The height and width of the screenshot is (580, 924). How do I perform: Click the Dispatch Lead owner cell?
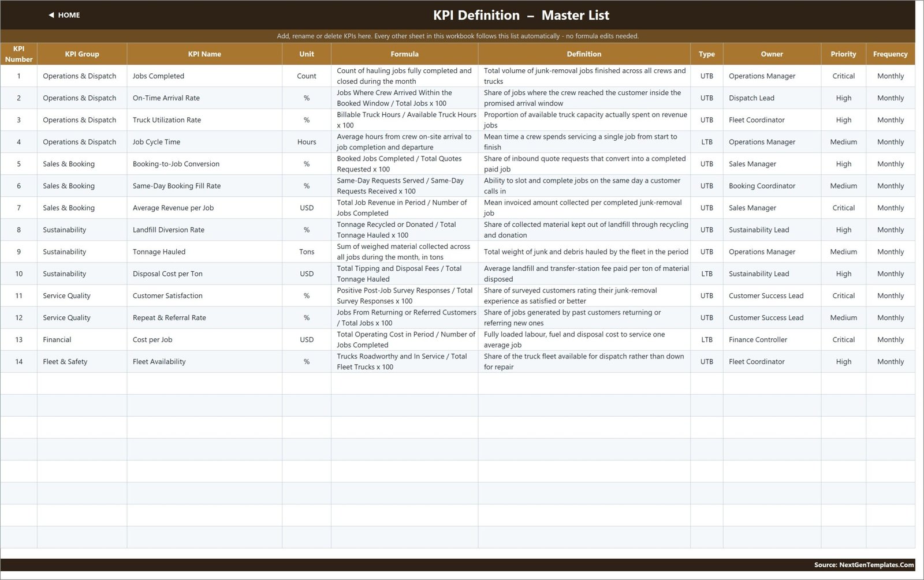pos(772,98)
